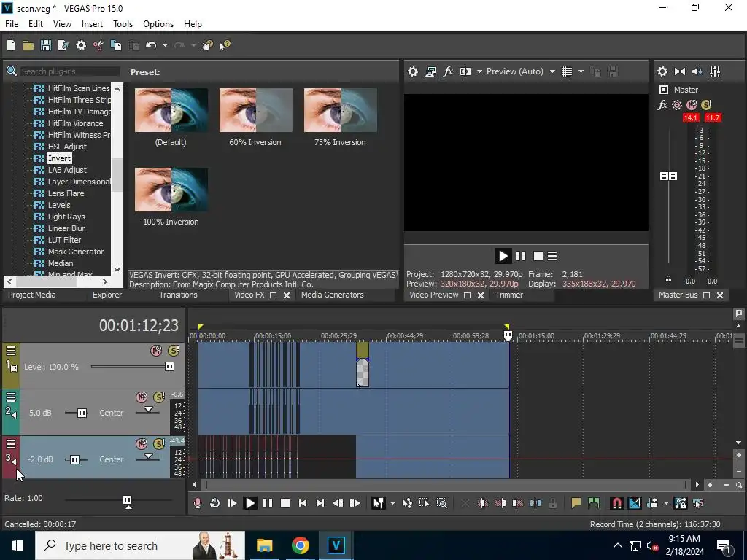Screen dimensions: 747x560
Task: Toggle preview on external monitor
Action: [x=430, y=71]
